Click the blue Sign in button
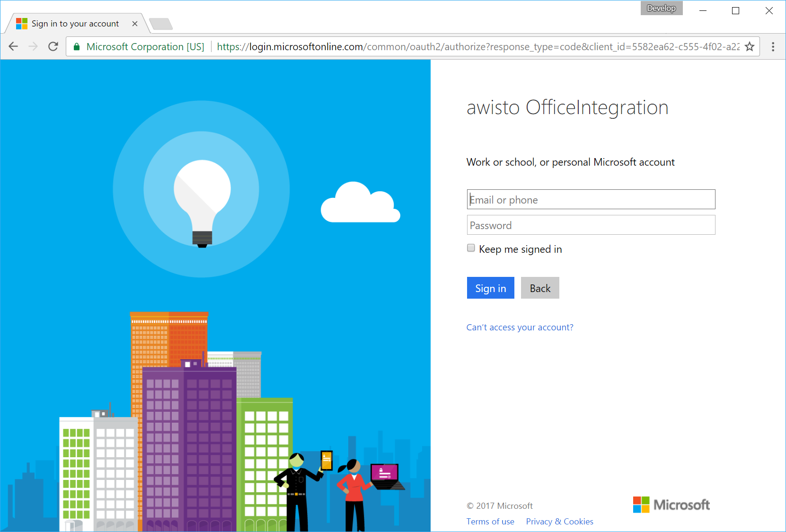Screen dimensions: 786x532 point(491,288)
